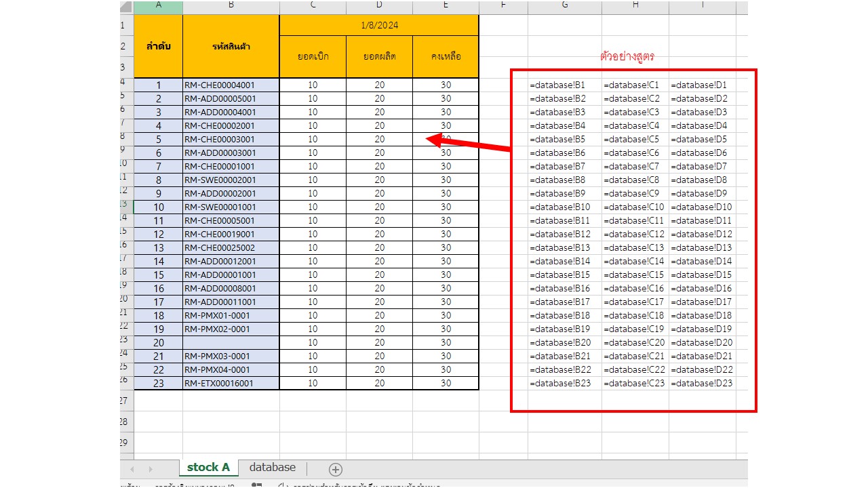
Task: Select cell RM-CHE00004001
Action: point(231,85)
